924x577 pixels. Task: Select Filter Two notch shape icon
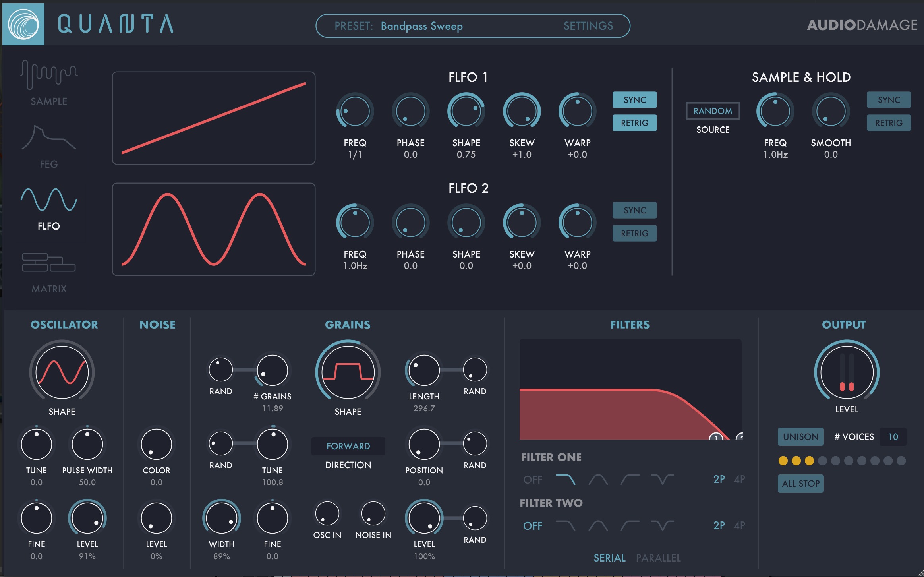coord(662,526)
